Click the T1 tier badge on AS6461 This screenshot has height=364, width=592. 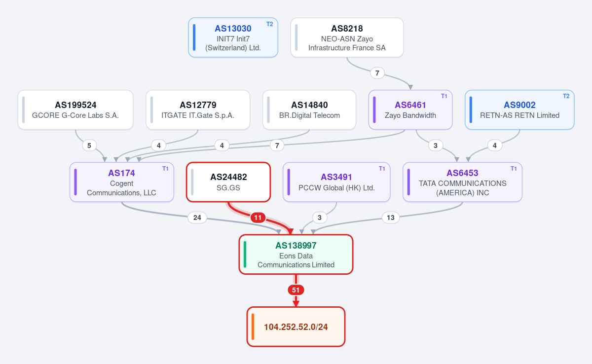click(x=444, y=96)
